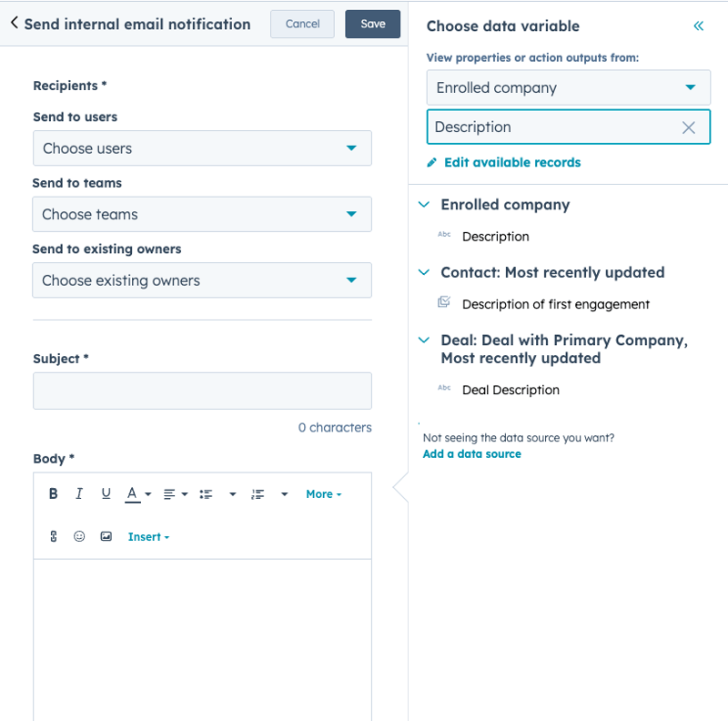The height and width of the screenshot is (721, 728).
Task: Insert a link using the chain icon
Action: [x=53, y=537]
